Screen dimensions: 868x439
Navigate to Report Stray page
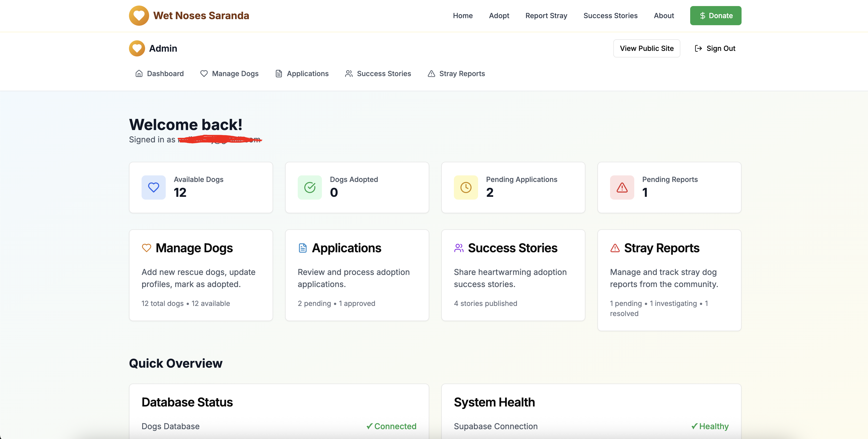click(x=546, y=16)
